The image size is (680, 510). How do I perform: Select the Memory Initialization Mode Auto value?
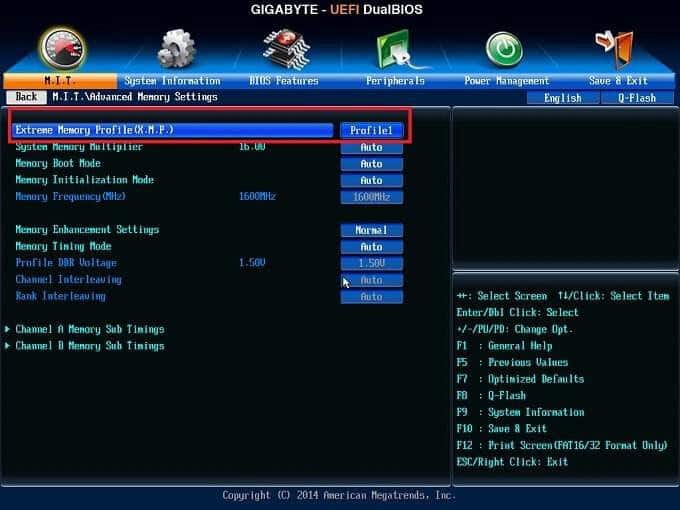click(371, 181)
